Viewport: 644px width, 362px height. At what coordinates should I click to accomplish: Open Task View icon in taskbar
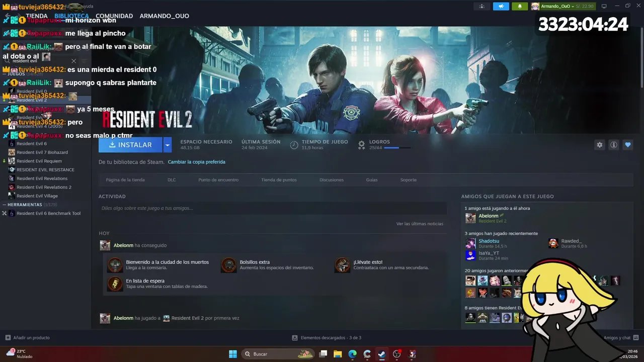tap(323, 354)
